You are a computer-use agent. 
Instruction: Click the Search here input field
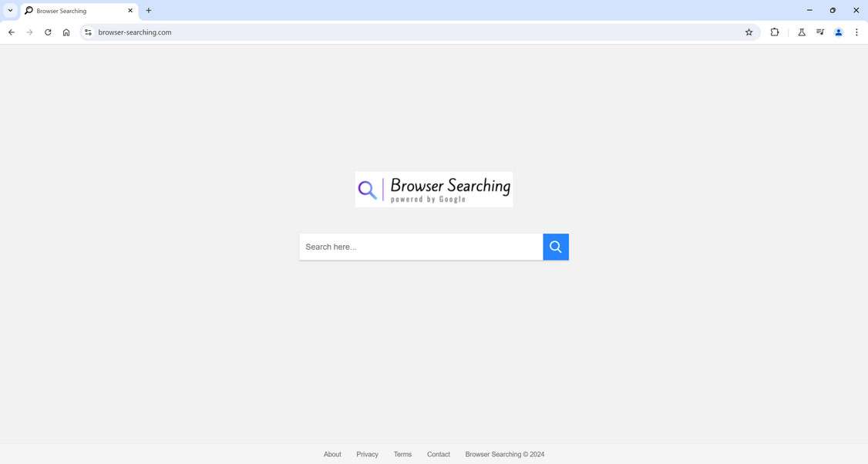(421, 246)
